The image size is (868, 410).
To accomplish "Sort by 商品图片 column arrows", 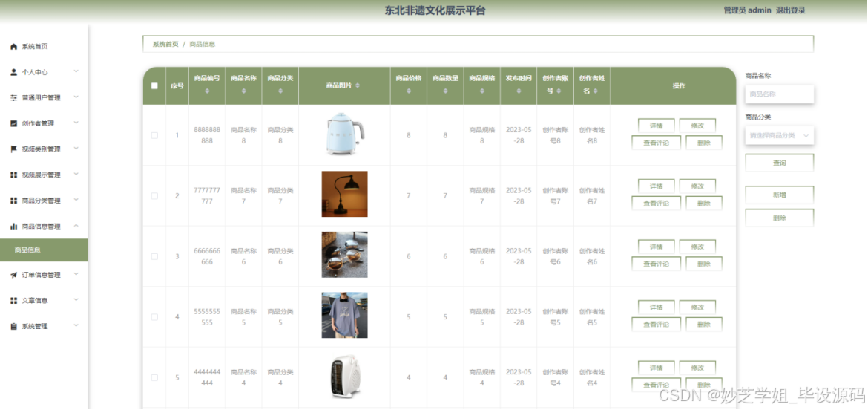I will tap(358, 86).
